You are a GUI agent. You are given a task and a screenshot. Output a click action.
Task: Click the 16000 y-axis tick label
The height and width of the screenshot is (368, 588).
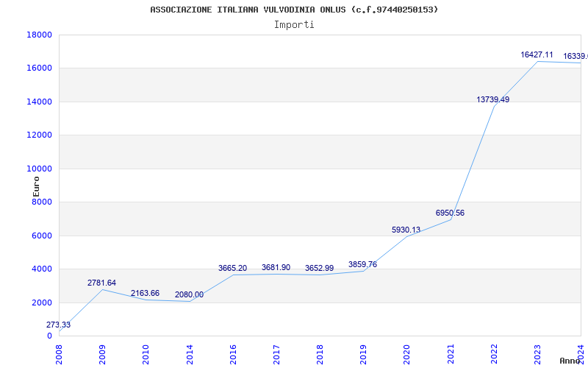point(39,68)
